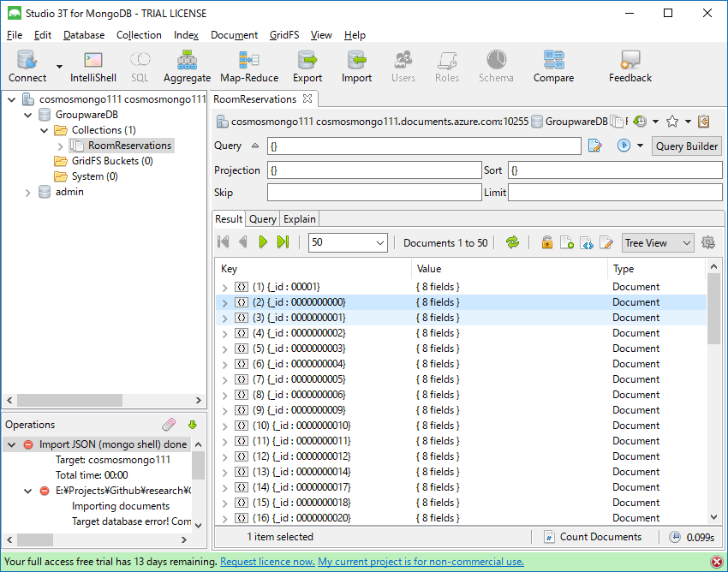Open the bookmark star dropdown arrow
Image resolution: width=728 pixels, height=572 pixels.
click(x=688, y=122)
